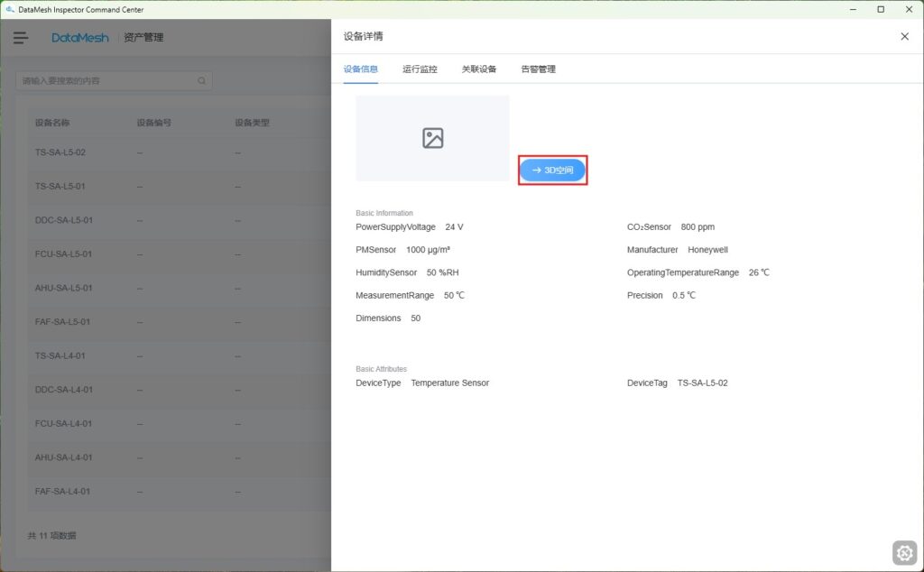The image size is (924, 572).
Task: Switch to the 设备信息 tab
Action: click(x=361, y=69)
